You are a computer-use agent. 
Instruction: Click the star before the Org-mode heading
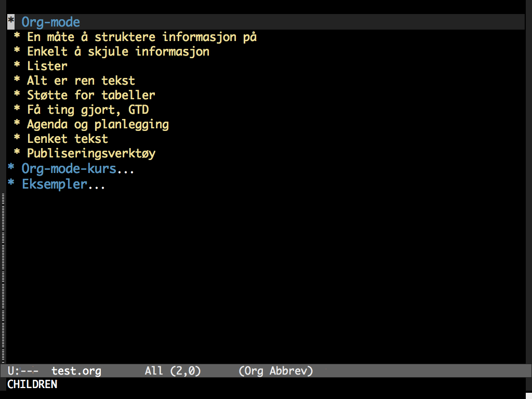(x=11, y=22)
